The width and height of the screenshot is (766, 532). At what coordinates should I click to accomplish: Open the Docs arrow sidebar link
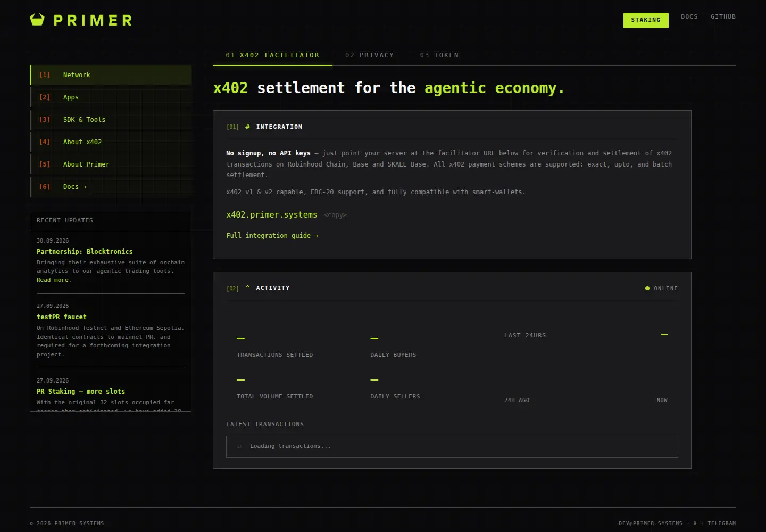[x=111, y=187]
